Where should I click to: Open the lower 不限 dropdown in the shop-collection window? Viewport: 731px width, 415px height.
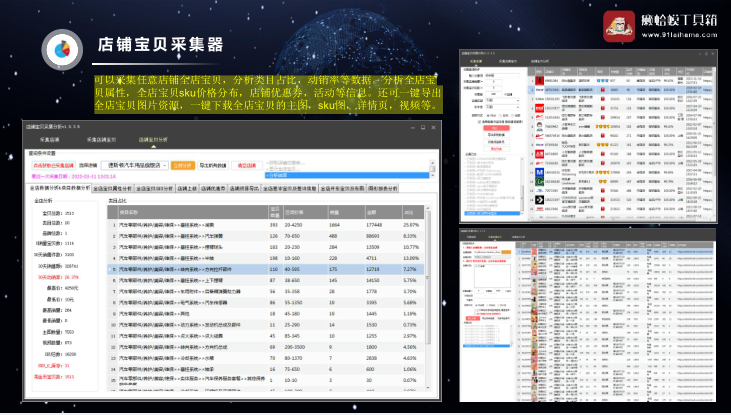503,107
